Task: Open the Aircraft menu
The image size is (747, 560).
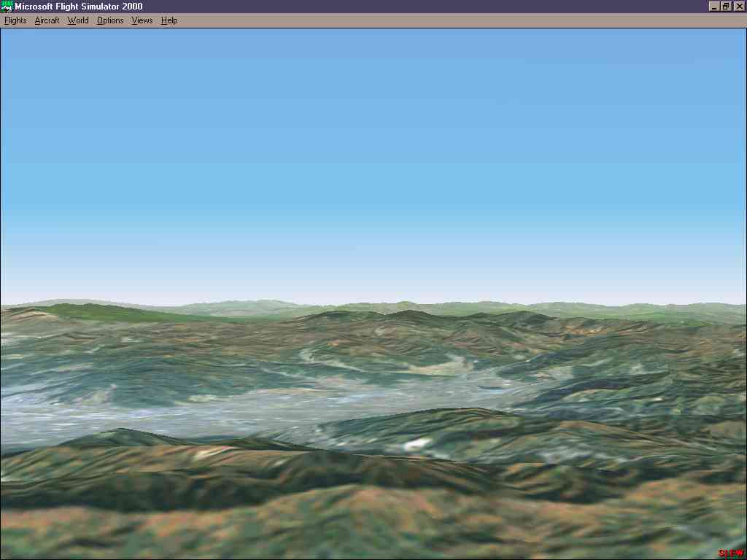Action: tap(47, 20)
